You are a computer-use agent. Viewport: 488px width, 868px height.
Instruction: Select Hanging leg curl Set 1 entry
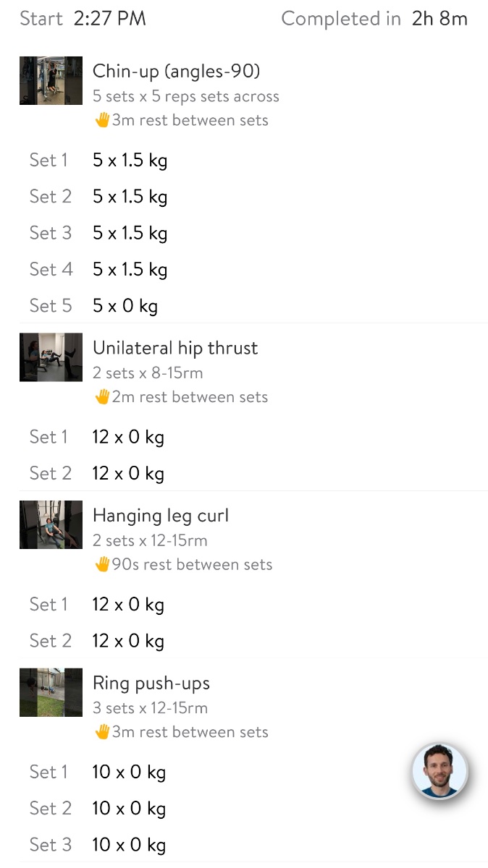[128, 605]
